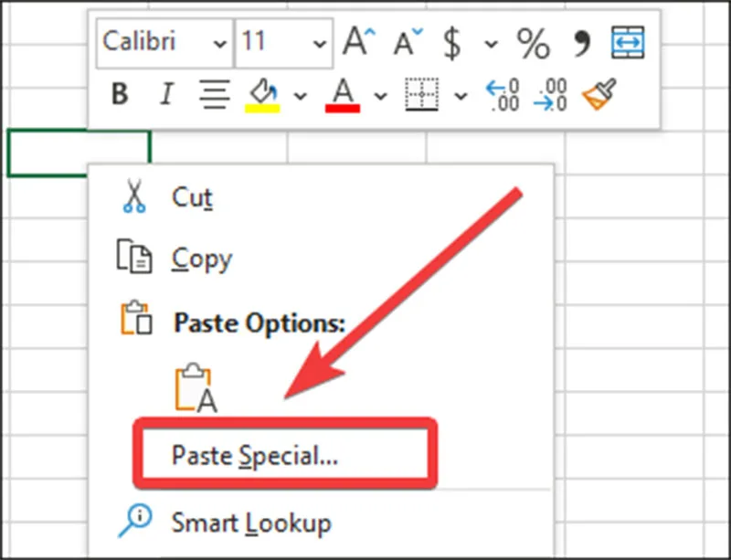This screenshot has width=731, height=560.
Task: Click the Increase Font Size icon
Action: 358,42
